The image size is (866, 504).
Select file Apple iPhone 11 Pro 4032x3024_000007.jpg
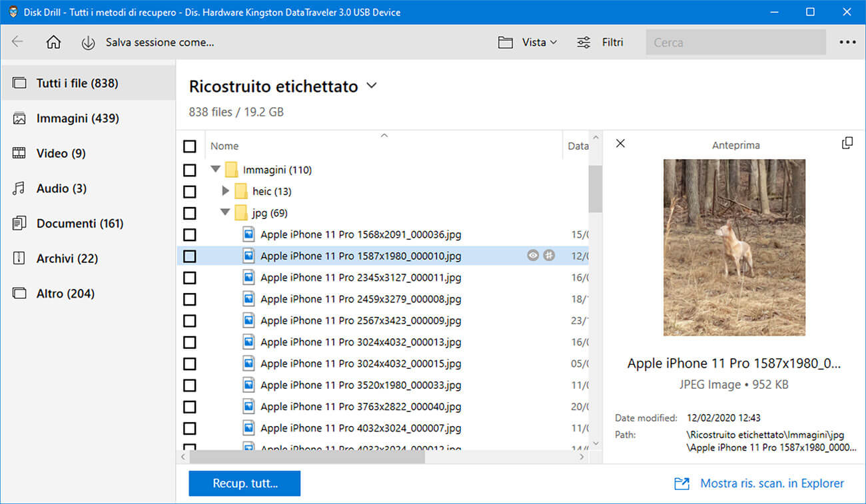point(360,428)
